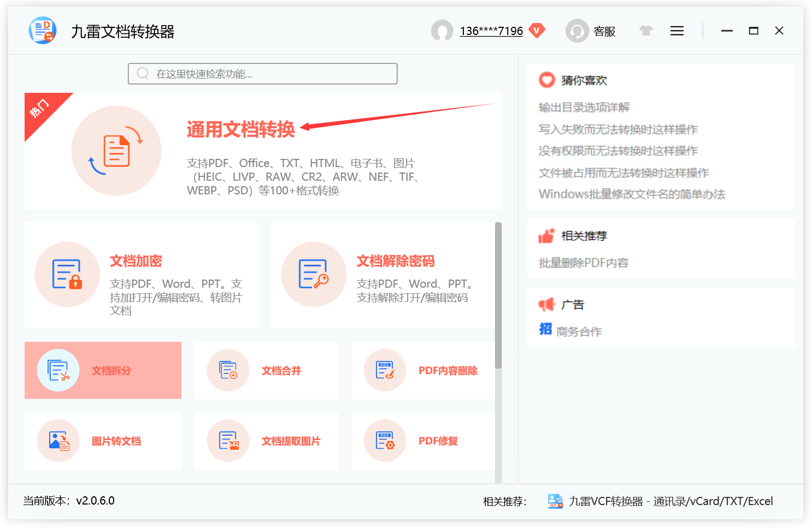
Task: Click the bottom 相关推荐: label
Action: pos(505,501)
